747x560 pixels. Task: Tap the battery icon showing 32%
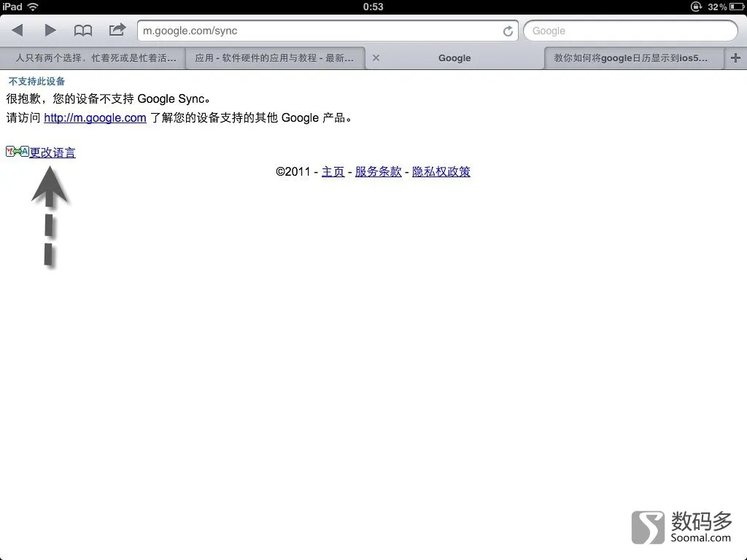pos(737,7)
